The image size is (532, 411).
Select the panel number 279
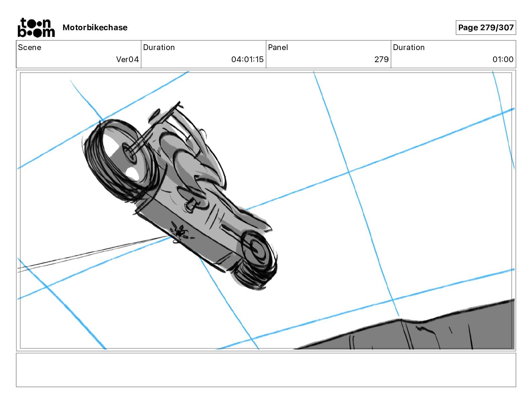pyautogui.click(x=381, y=59)
